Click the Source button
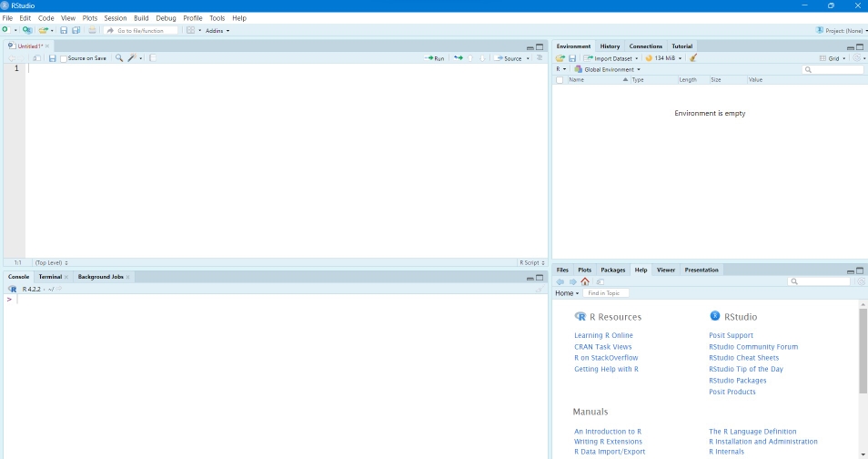 [509, 58]
